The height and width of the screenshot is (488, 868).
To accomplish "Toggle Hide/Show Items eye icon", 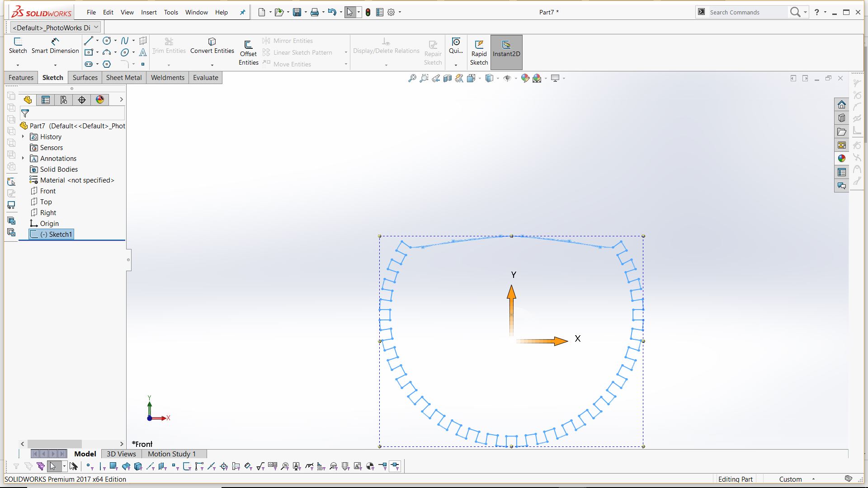I will 507,78.
